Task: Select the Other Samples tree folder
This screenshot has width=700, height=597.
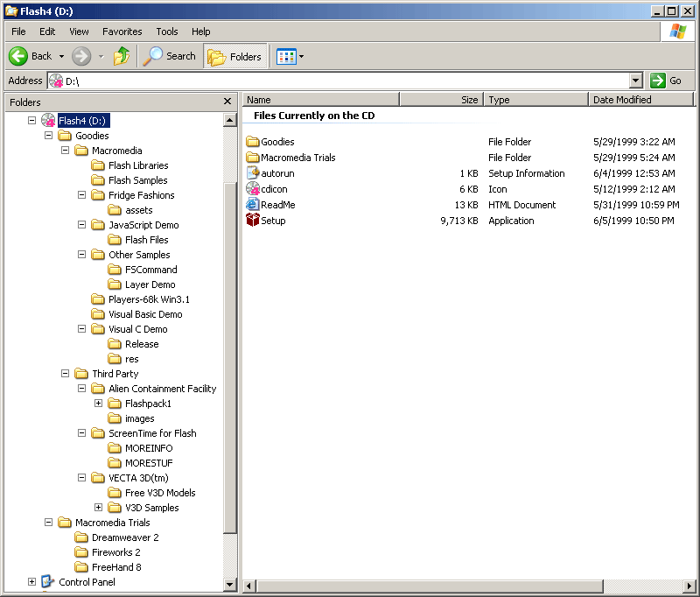Action: point(130,255)
